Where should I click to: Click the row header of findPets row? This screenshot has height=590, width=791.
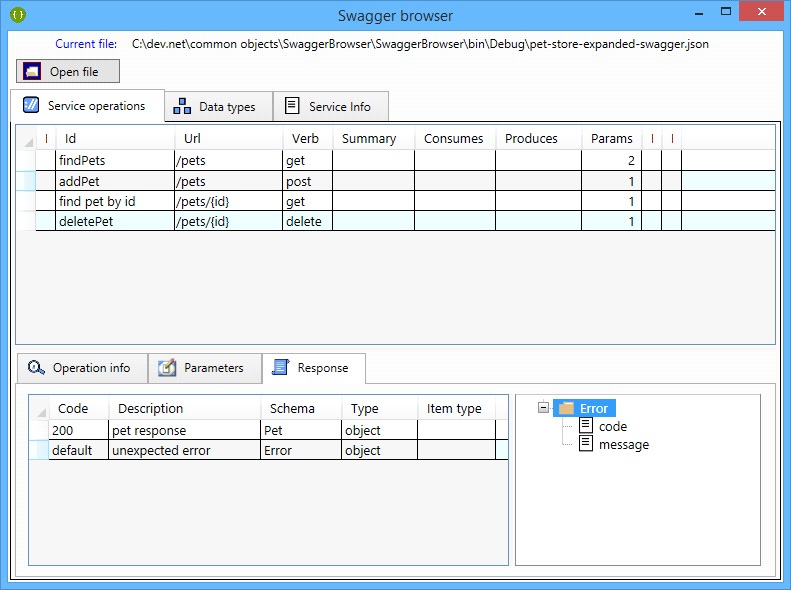coord(26,160)
